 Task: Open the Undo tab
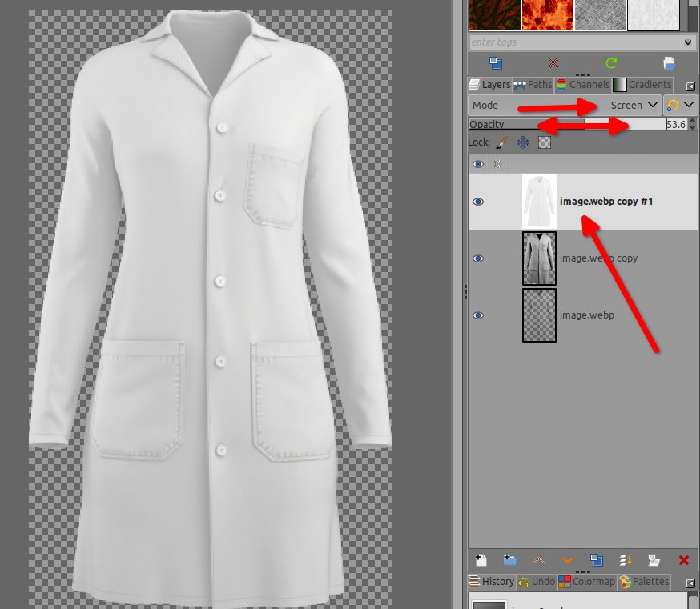point(537,581)
